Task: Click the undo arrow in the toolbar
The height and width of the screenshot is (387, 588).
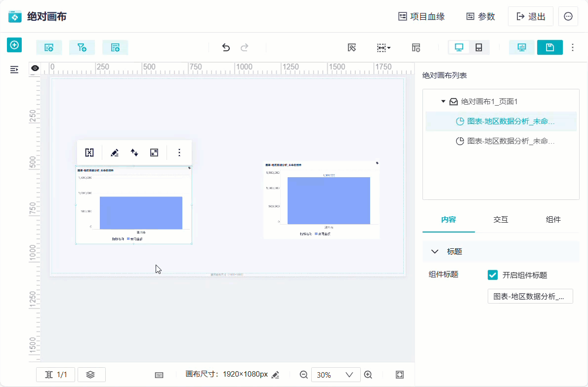Action: click(x=226, y=47)
